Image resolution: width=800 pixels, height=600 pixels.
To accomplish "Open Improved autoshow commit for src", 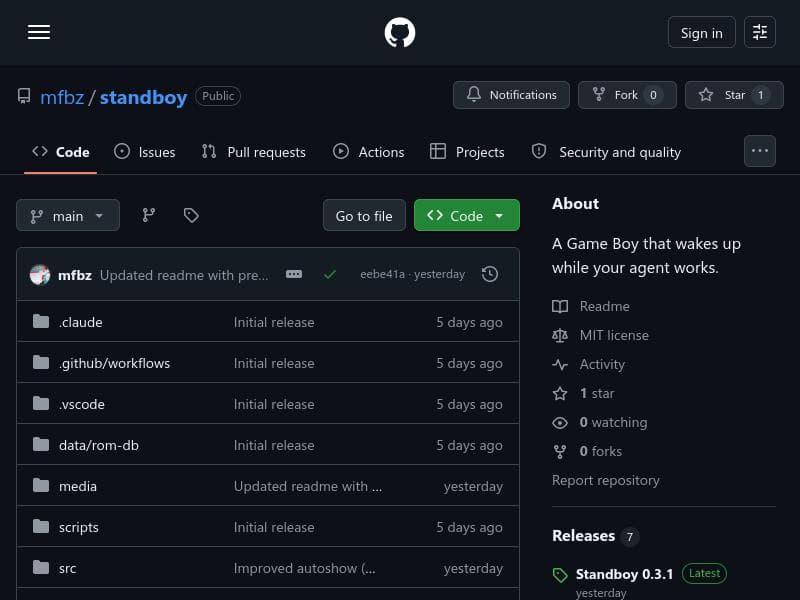I will coord(305,568).
